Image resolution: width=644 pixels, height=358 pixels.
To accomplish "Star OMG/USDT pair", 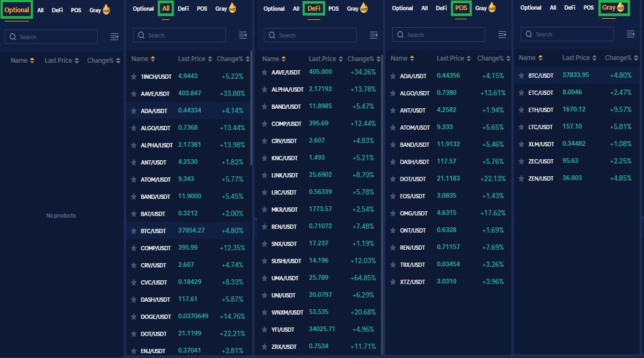I will tap(393, 213).
